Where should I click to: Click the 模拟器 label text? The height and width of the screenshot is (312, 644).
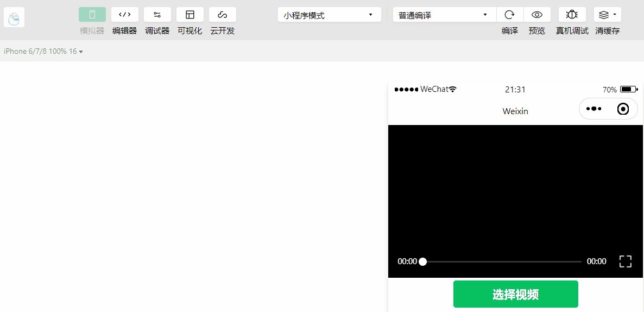[x=92, y=31]
